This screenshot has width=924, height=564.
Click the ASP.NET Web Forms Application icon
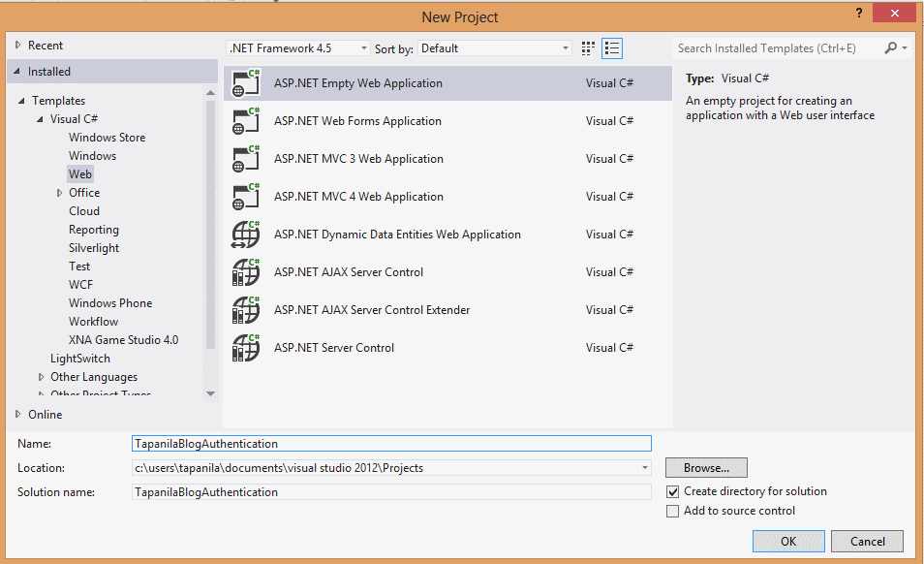tap(246, 121)
